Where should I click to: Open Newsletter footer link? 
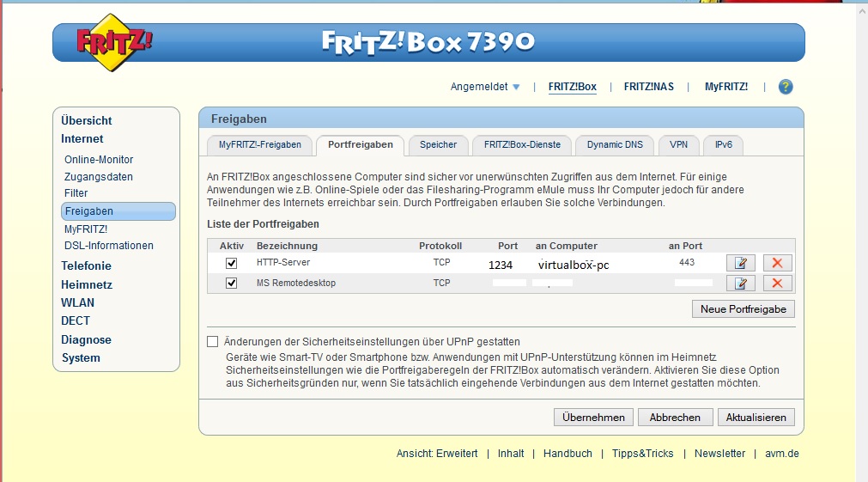719,454
